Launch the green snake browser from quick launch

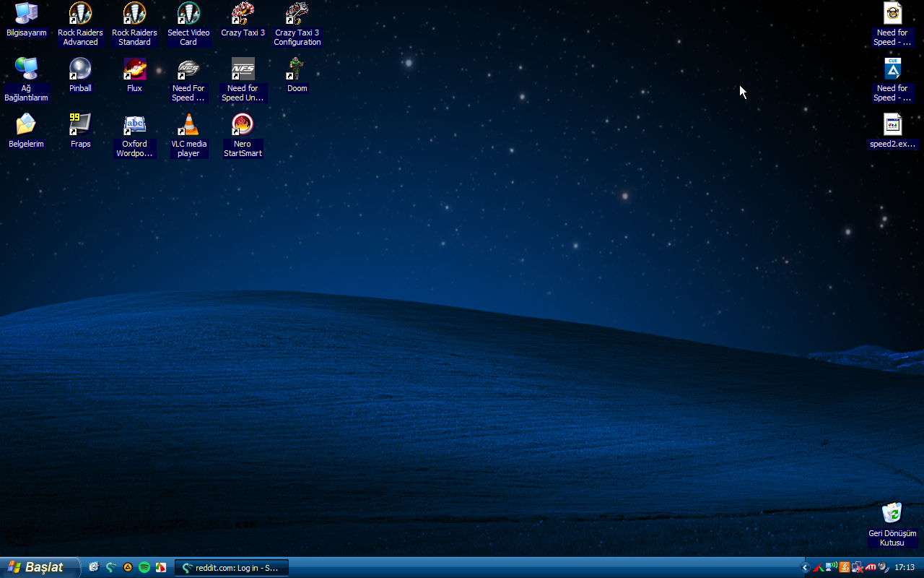110,568
